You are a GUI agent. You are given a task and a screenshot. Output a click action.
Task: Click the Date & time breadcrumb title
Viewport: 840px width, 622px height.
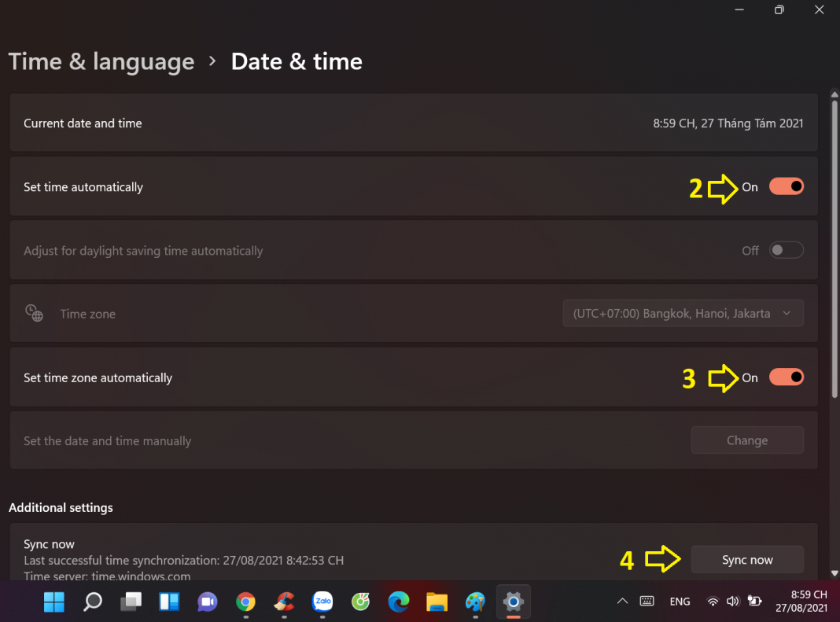pyautogui.click(x=297, y=61)
